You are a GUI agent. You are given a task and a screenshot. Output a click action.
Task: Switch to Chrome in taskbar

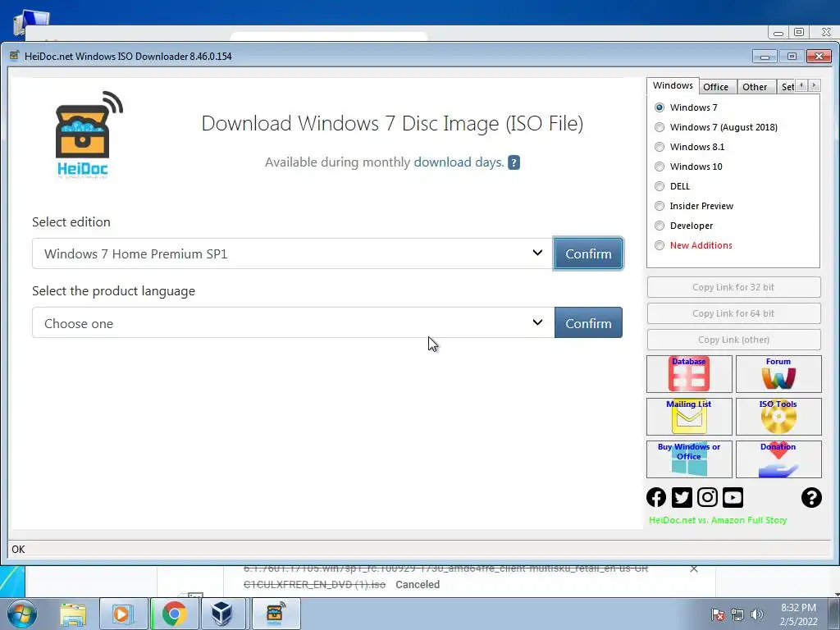(x=174, y=614)
